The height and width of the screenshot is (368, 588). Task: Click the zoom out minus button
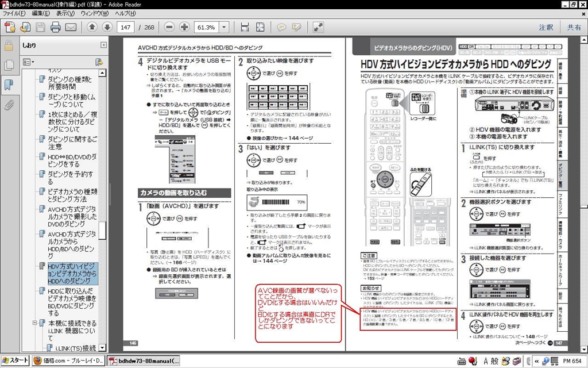[x=169, y=28]
